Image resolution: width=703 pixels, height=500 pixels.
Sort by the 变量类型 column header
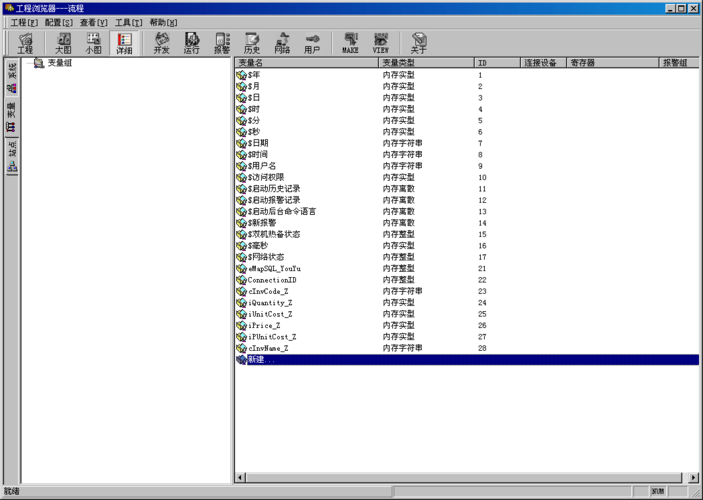tap(425, 63)
